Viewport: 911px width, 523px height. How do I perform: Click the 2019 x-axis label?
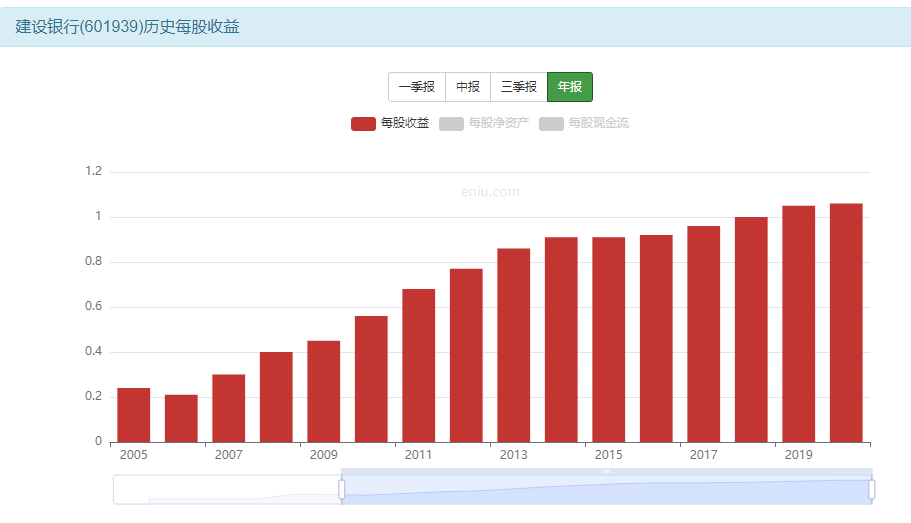click(x=799, y=455)
